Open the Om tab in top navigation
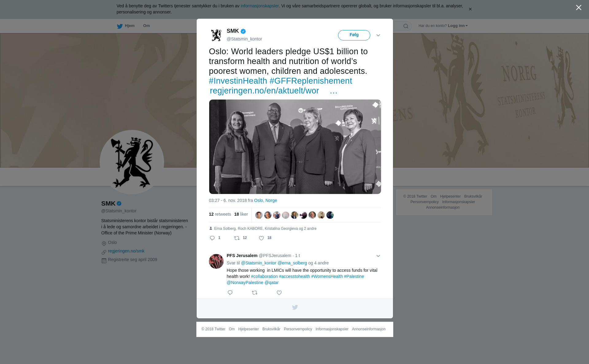The height and width of the screenshot is (364, 589). [x=146, y=26]
